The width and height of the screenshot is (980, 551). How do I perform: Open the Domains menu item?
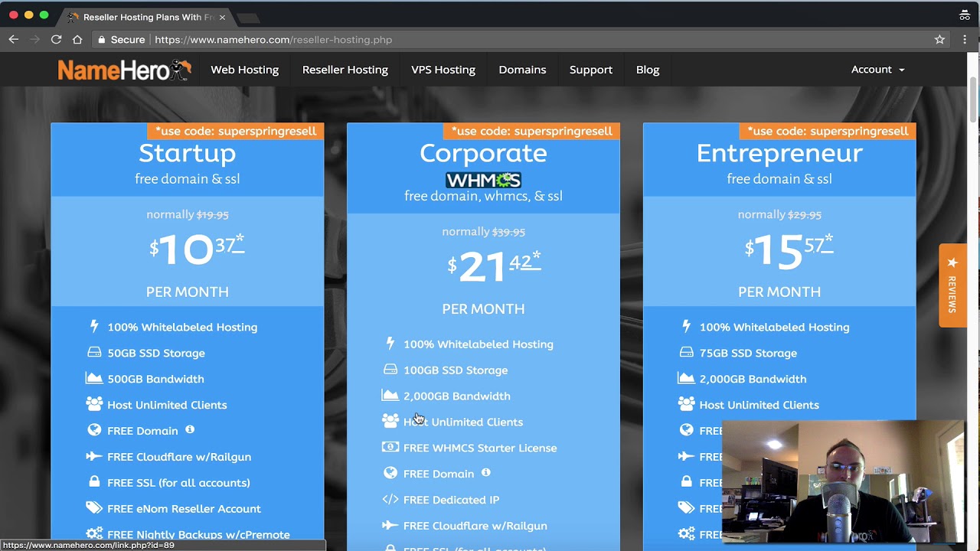[x=522, y=70]
